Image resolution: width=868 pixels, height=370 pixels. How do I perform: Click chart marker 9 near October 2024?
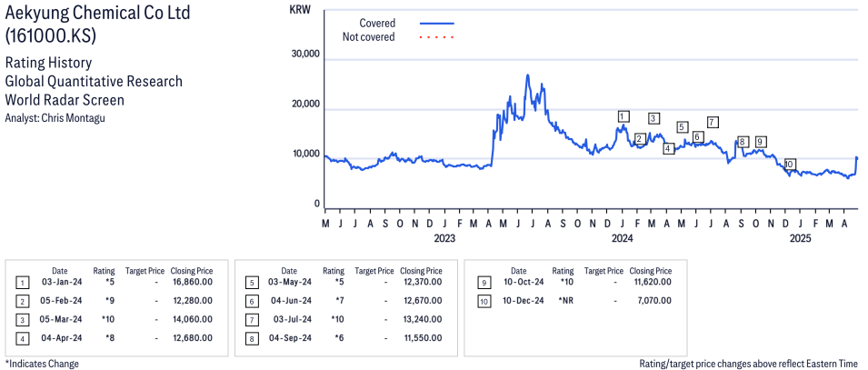761,142
